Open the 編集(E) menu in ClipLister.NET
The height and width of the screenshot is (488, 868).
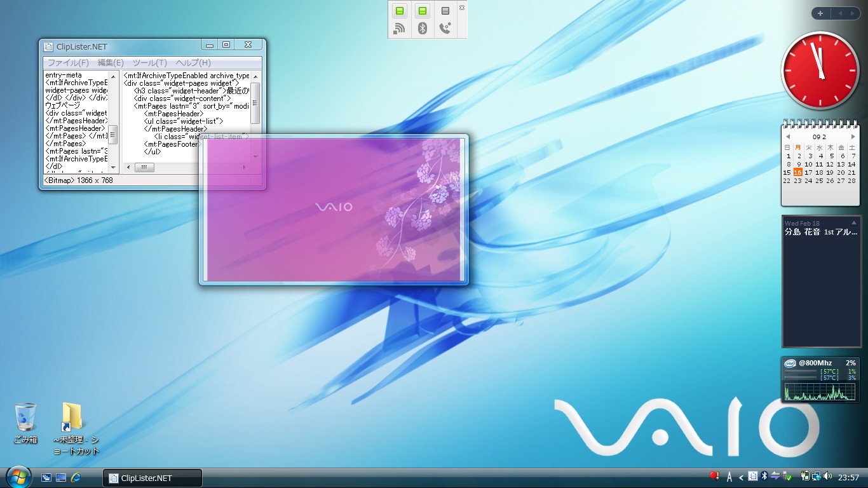coord(111,63)
